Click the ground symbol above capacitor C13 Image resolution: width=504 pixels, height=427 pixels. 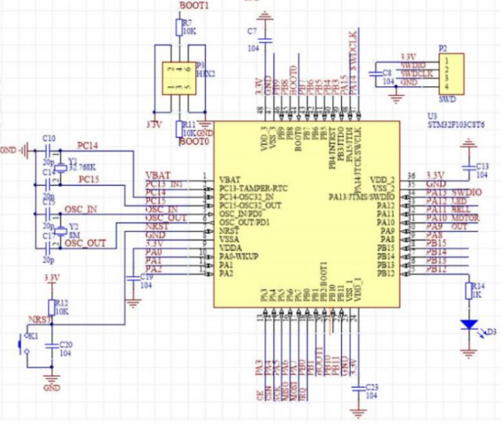click(x=469, y=143)
